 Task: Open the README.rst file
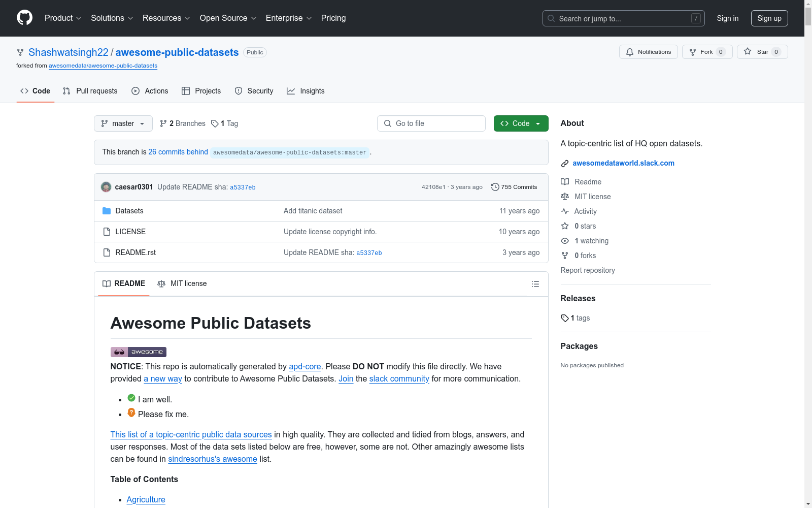(136, 252)
